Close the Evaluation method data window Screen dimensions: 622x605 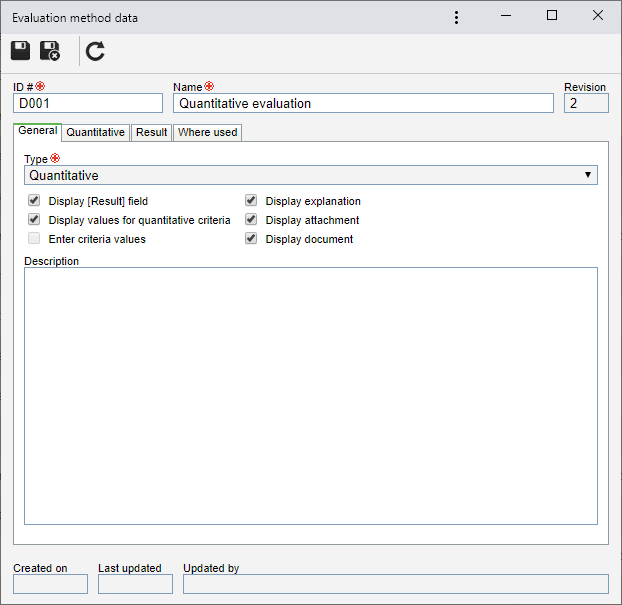598,15
